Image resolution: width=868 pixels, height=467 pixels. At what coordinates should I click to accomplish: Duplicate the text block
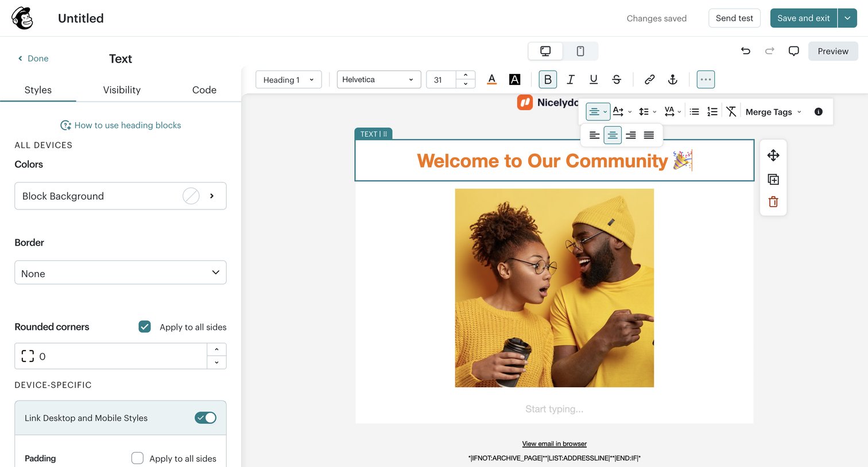tap(773, 180)
